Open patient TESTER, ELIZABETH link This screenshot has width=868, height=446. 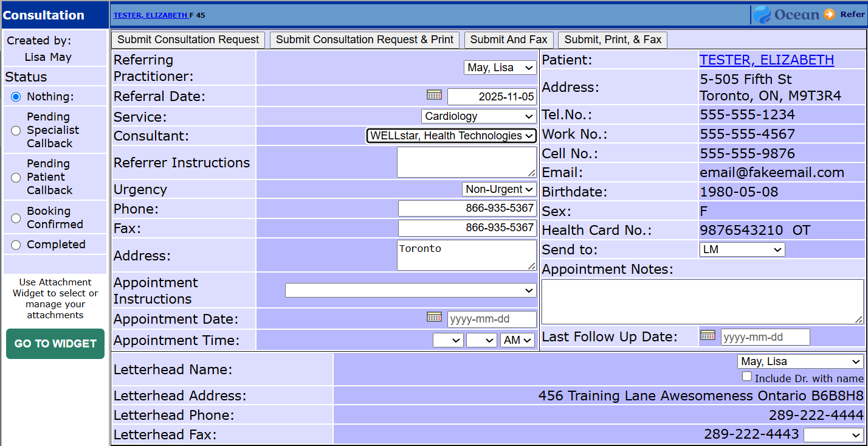(x=766, y=60)
